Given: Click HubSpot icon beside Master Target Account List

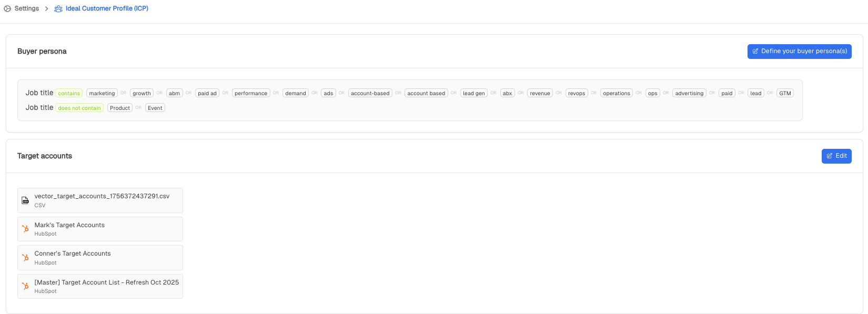Looking at the screenshot, I should [x=25, y=286].
